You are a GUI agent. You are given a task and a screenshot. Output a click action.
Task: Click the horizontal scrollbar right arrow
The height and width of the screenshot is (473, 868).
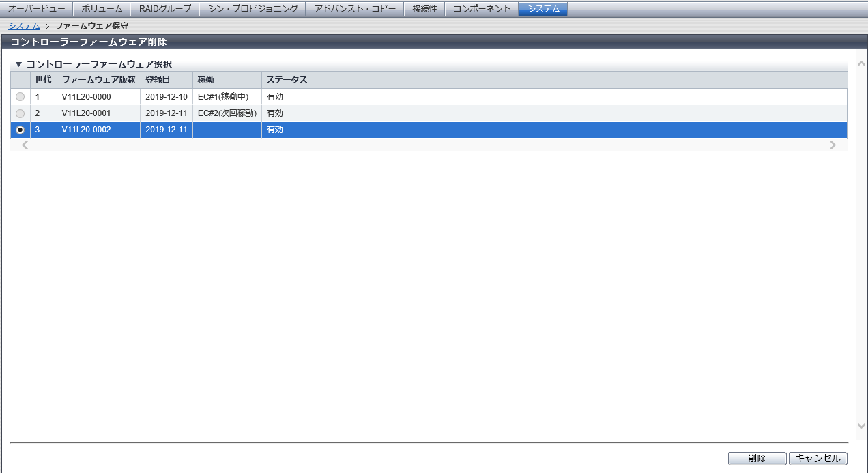click(x=833, y=145)
